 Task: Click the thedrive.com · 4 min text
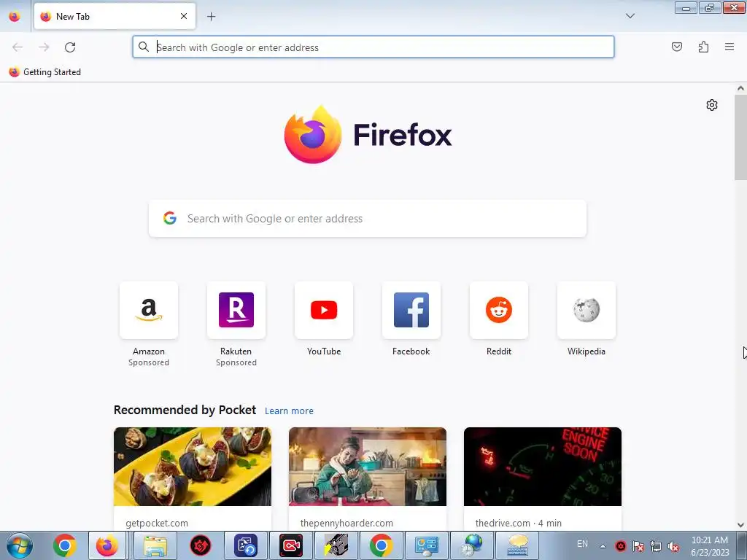519,524
